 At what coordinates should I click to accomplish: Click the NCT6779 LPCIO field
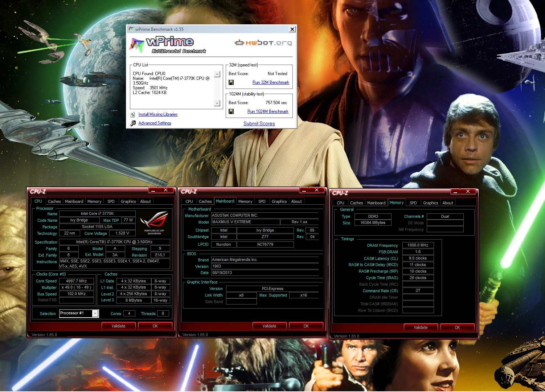(265, 245)
